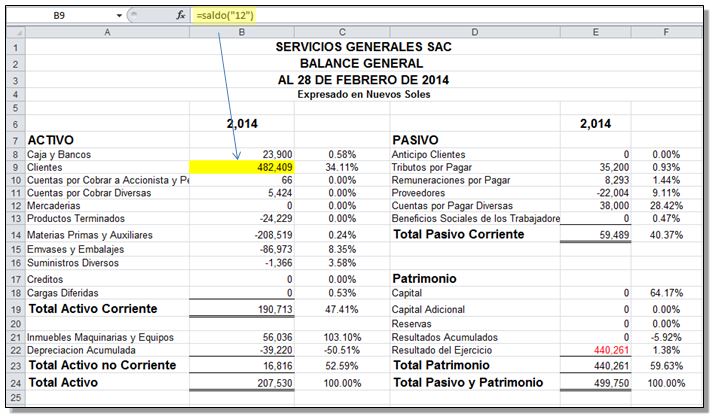Image resolution: width=715 pixels, height=416 pixels.
Task: Click the ACTIVO heading cell
Action: coord(50,140)
